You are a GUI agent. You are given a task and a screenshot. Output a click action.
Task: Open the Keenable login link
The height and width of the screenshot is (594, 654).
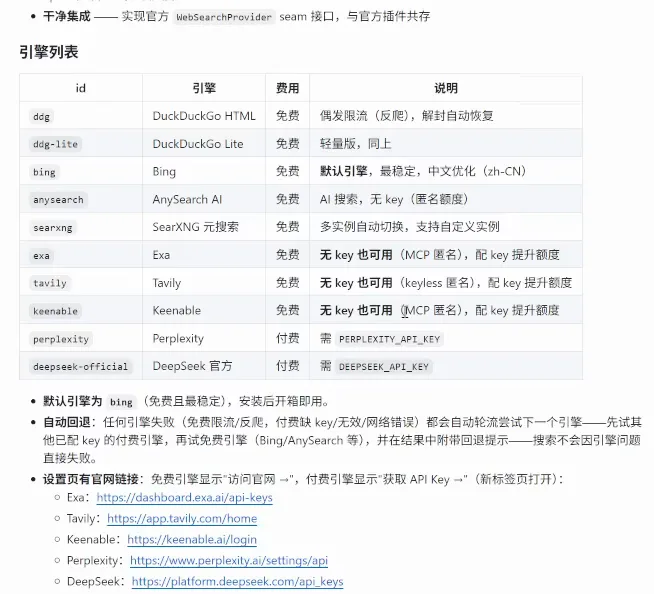pos(192,539)
